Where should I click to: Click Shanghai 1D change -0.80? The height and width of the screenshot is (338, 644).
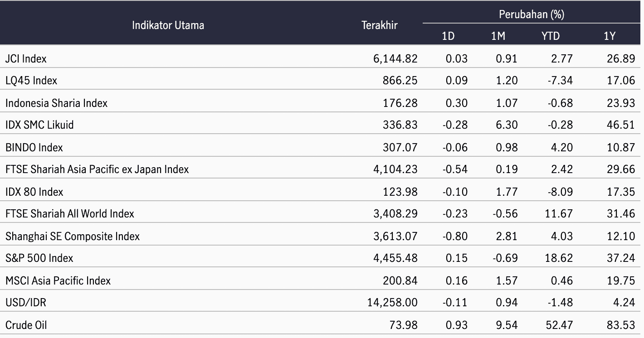tap(455, 236)
